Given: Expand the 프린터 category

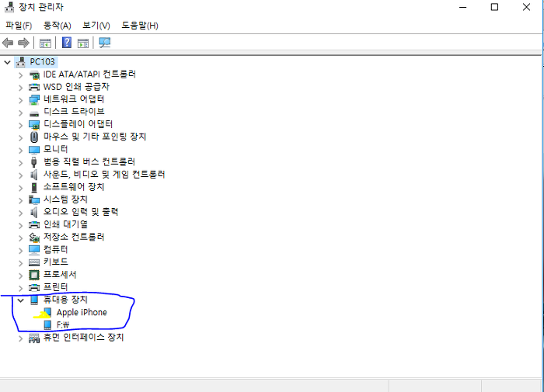Looking at the screenshot, I should (x=20, y=288).
